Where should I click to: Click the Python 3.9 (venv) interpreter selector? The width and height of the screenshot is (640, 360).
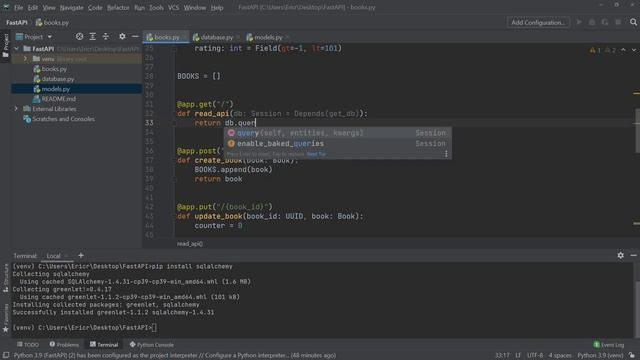coord(600,356)
